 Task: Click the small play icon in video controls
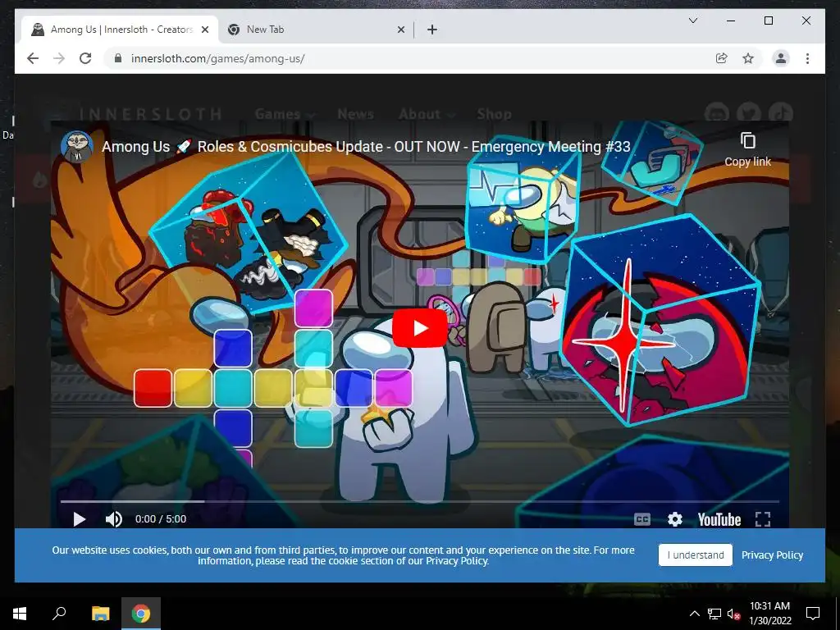80,519
